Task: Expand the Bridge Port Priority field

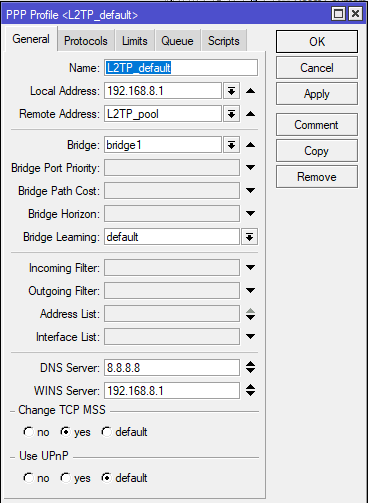Action: click(250, 167)
